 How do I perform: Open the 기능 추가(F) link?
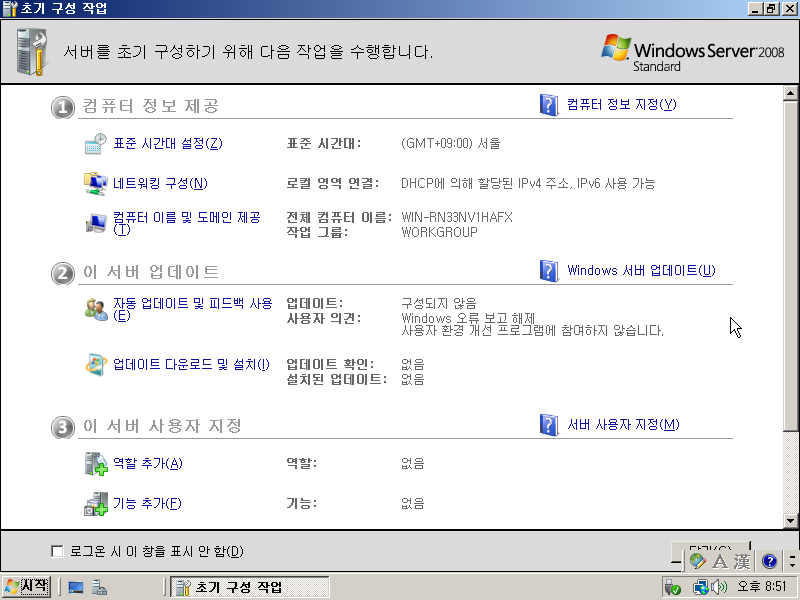(147, 504)
